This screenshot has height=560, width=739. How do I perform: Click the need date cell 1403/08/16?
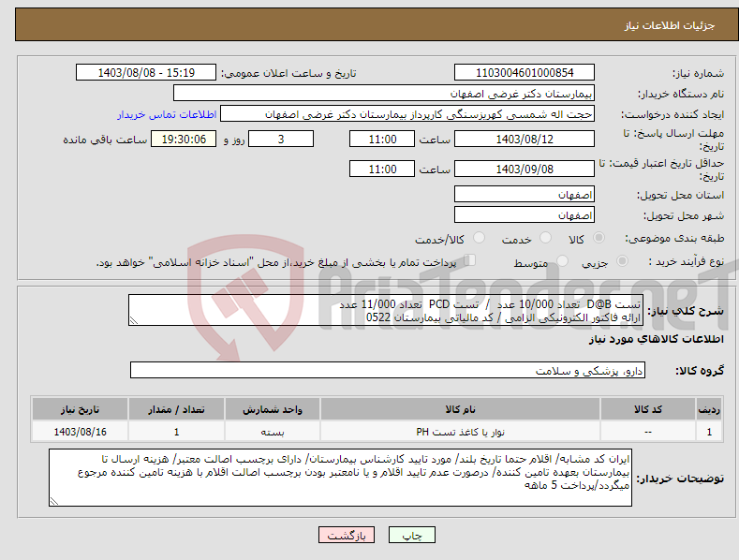81,432
